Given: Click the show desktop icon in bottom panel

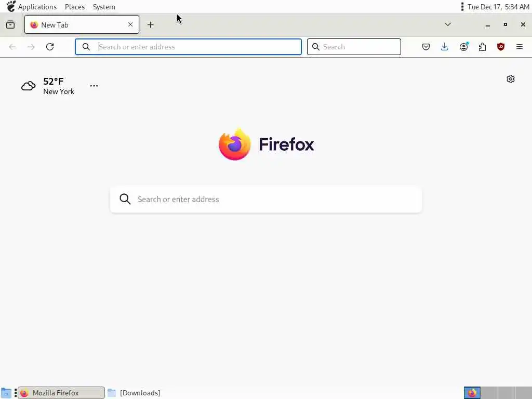Looking at the screenshot, I should point(6,393).
